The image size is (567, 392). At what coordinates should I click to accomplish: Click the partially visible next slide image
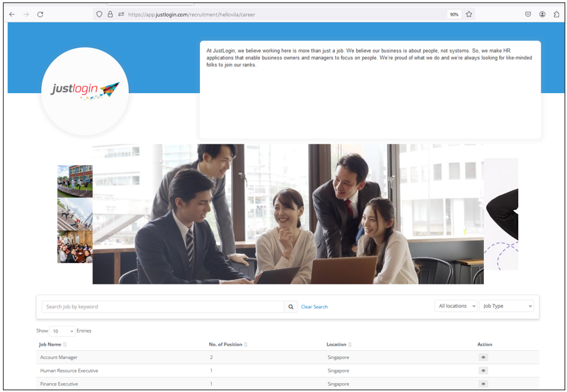pyautogui.click(x=501, y=214)
